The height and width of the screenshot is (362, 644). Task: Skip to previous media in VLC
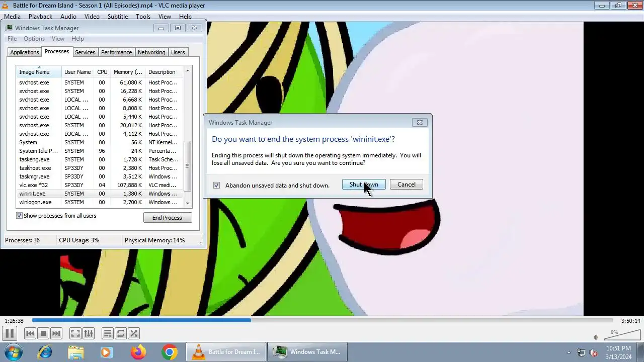click(x=30, y=333)
